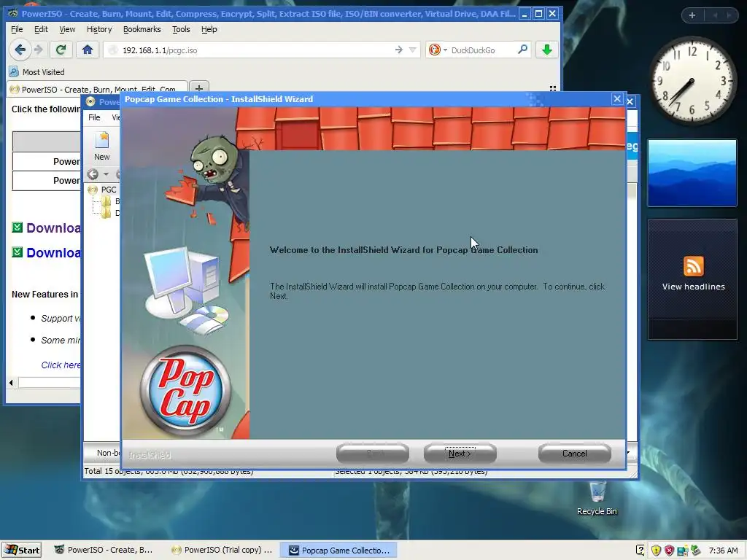
Task: Switch to PowerISO Trial copy taskbar item
Action: tap(222, 550)
